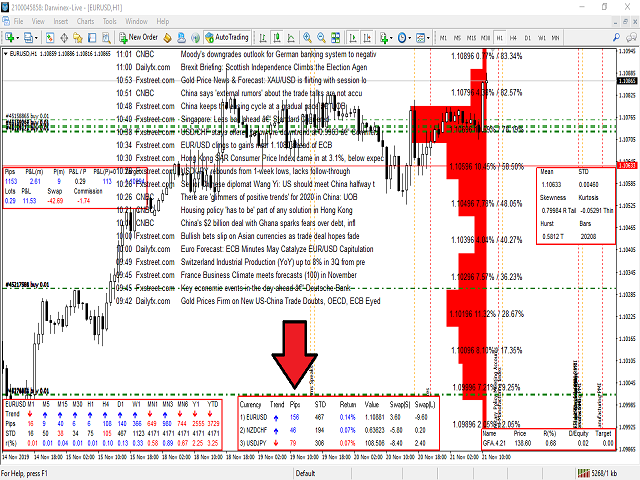
Task: Open the Insert menu
Action: coord(61,21)
